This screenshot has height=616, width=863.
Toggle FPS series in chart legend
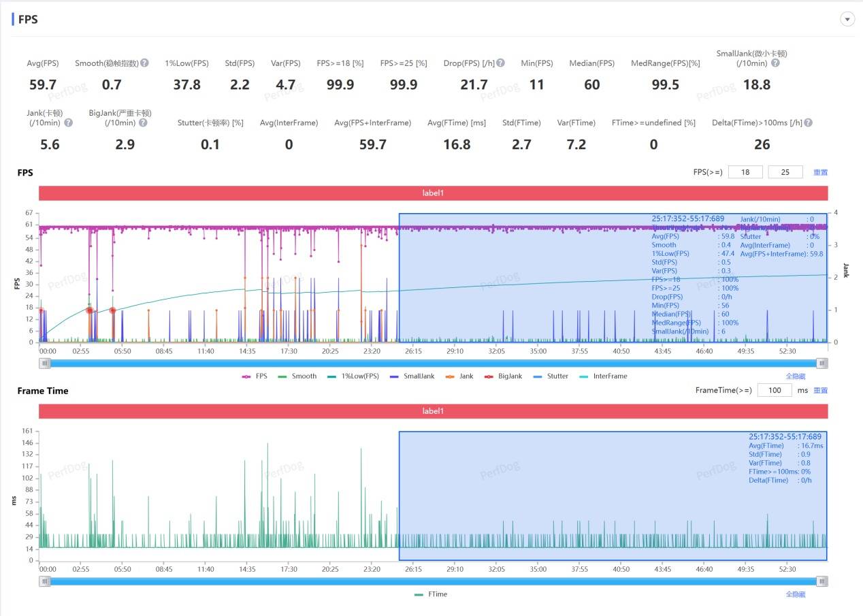(255, 376)
